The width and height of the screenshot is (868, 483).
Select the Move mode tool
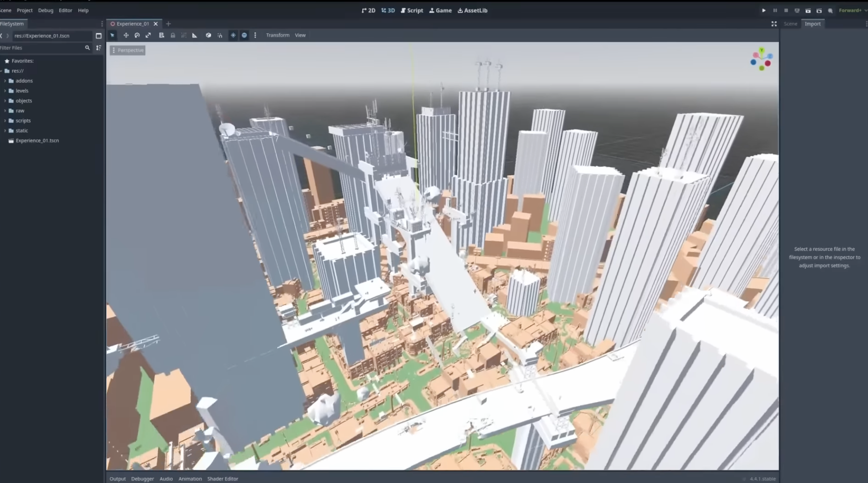(126, 35)
